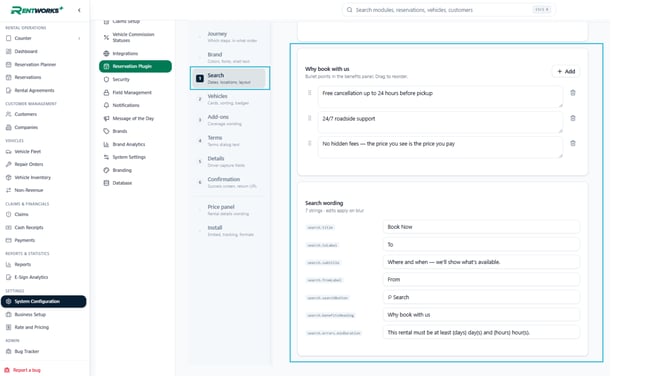
Task: Click the Customers people icon
Action: tap(9, 114)
